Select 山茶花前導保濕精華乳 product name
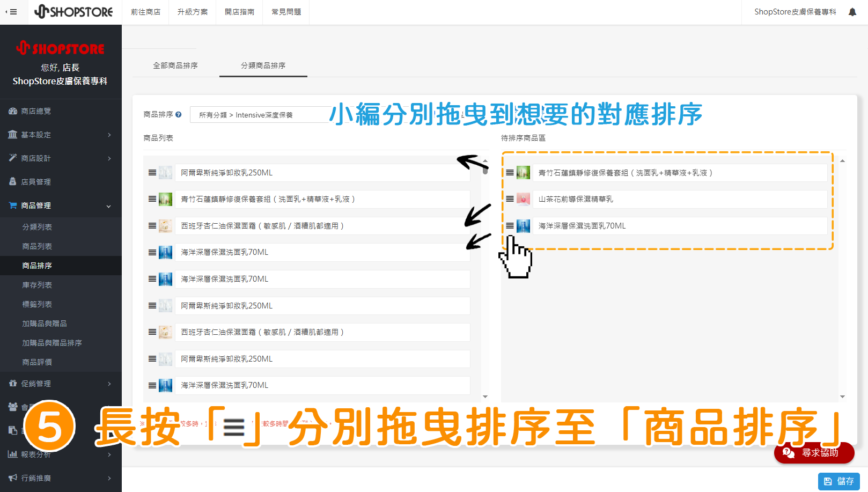This screenshot has height=492, width=868. [x=576, y=199]
